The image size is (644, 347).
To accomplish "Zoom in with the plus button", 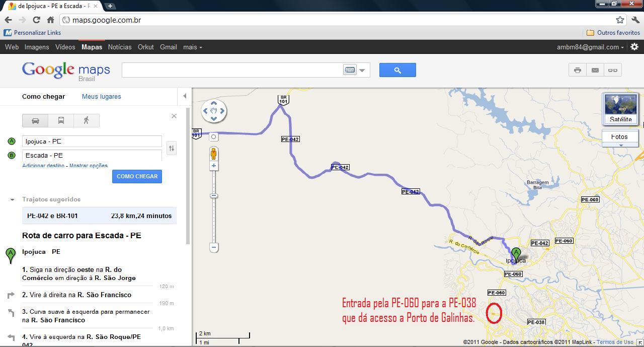I will [x=214, y=166].
